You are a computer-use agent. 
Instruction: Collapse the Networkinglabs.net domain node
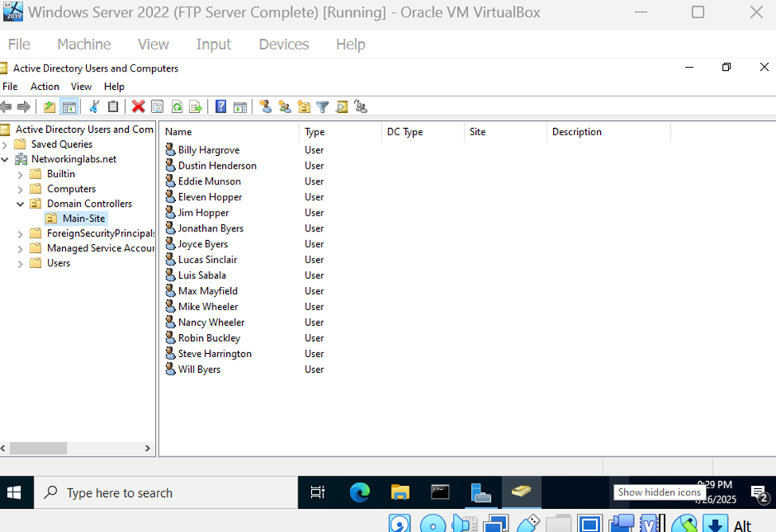(5, 160)
